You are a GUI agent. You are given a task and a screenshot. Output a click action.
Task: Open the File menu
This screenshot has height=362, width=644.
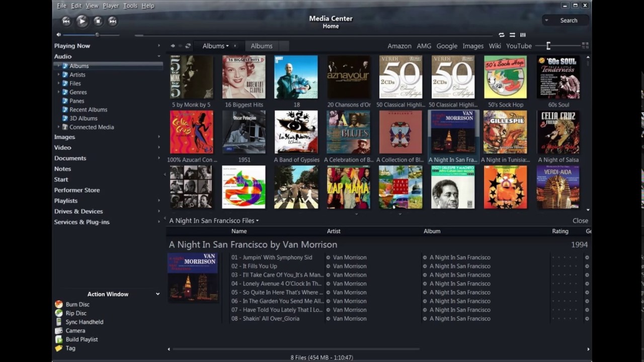click(x=61, y=6)
